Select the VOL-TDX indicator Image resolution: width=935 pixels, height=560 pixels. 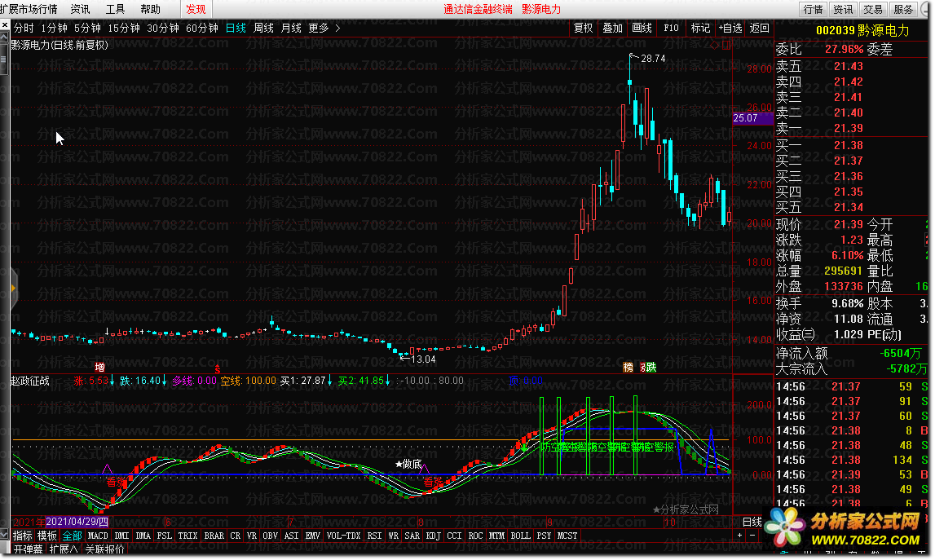(343, 536)
